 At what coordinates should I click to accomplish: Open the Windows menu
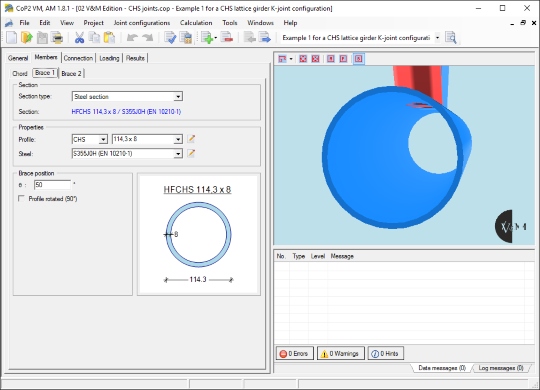click(260, 23)
